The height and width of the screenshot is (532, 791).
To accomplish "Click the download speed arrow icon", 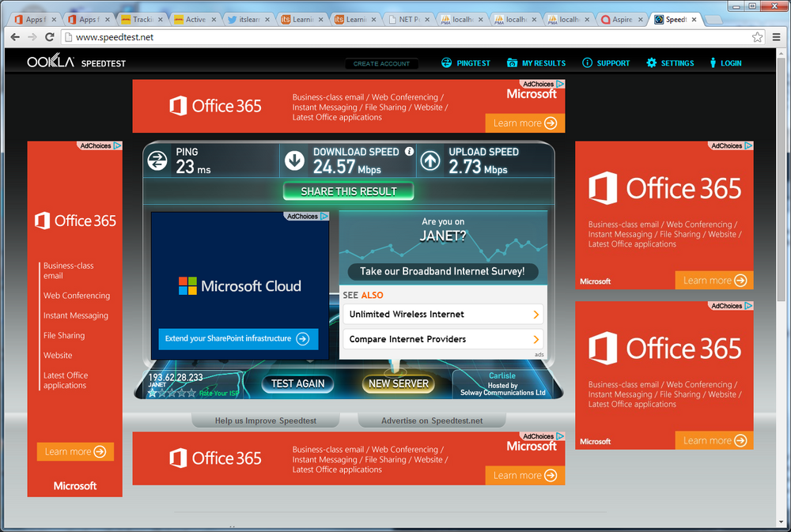I will 294,160.
